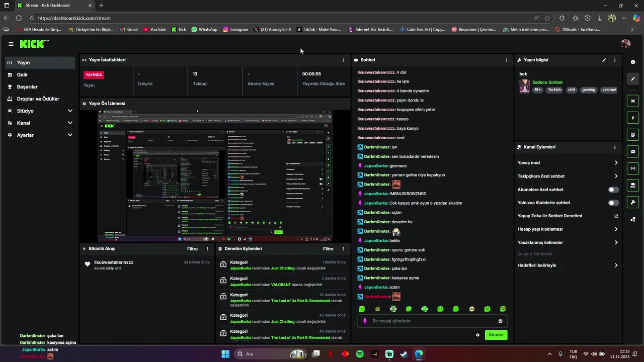Edit stream info with the Yayın bilgisi pencil

(x=604, y=60)
